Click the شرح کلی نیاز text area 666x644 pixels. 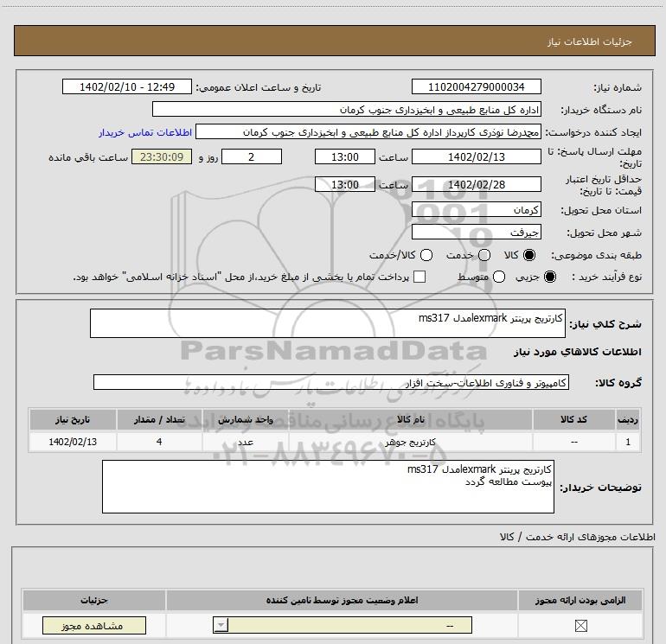tap(328, 323)
